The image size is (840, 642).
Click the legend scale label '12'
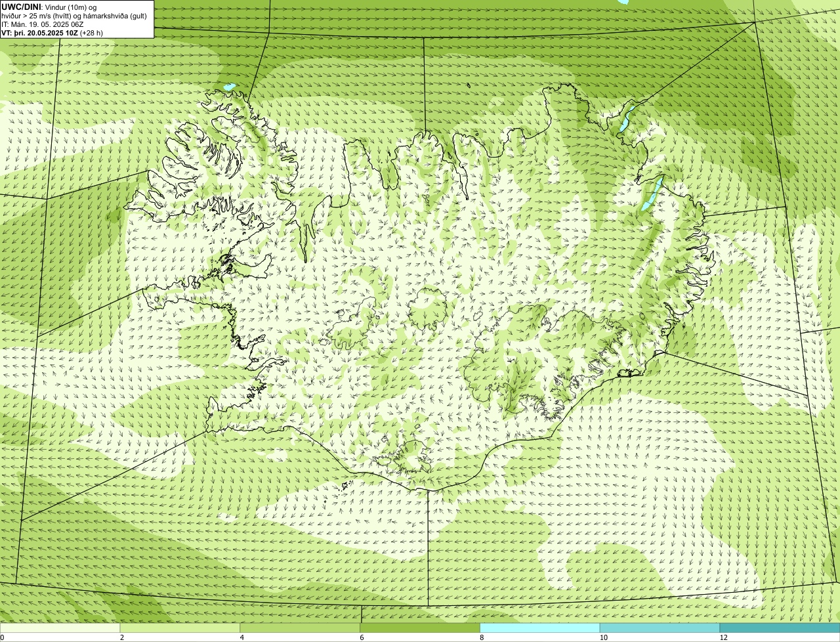pos(723,637)
